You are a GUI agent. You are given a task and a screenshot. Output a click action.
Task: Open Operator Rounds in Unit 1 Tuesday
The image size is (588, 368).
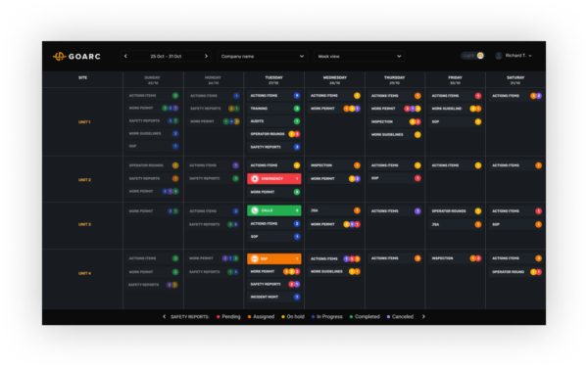(274, 134)
